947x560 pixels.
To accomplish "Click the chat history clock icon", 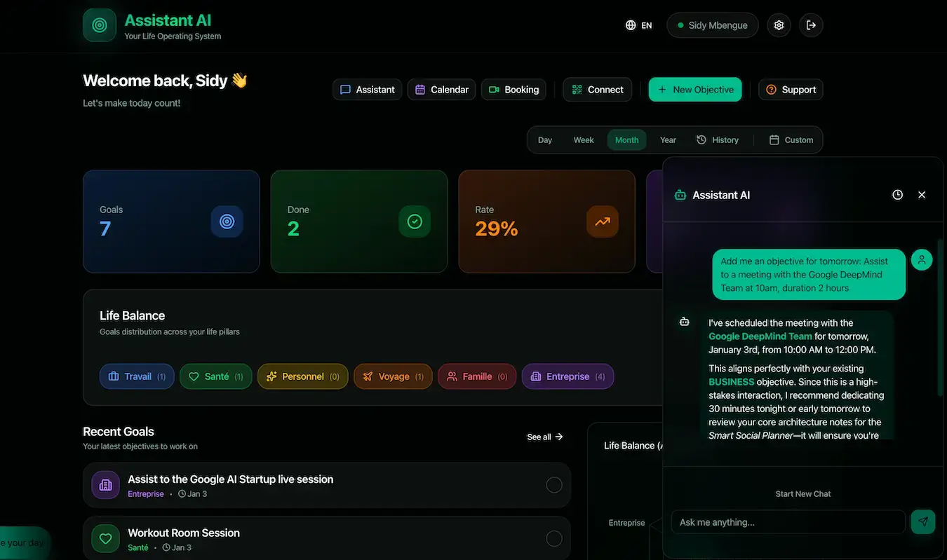I will [897, 195].
